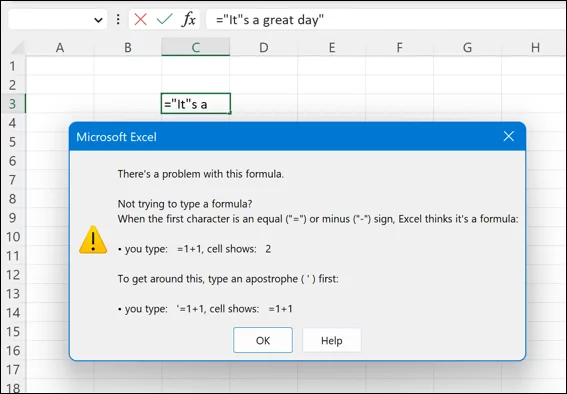Select row 11 header
This screenshot has height=394, width=567.
point(13,256)
